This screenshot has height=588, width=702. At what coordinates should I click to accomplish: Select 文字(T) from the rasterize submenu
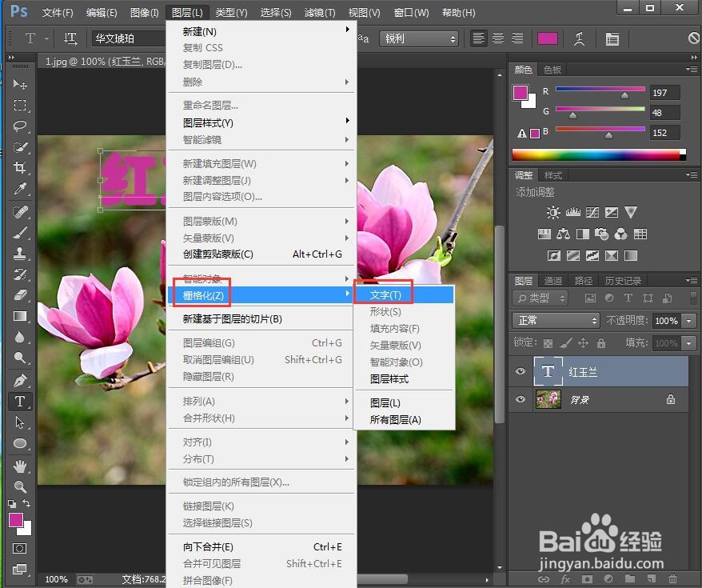click(x=384, y=293)
